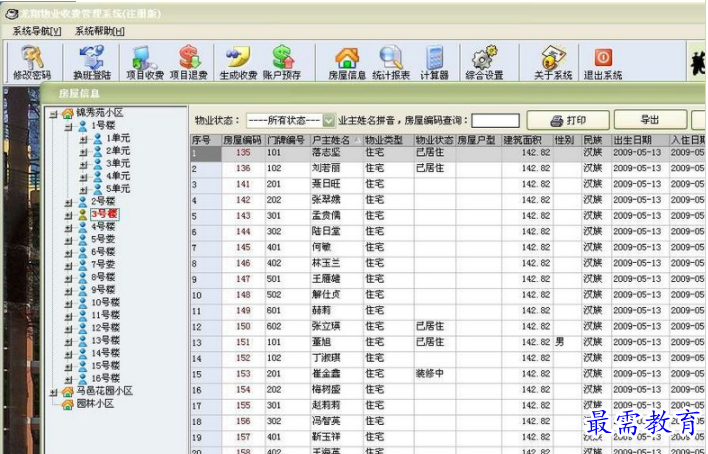Viewport: 708px width, 454px height.
Task: Click house code 157
Action: pyautogui.click(x=243, y=437)
